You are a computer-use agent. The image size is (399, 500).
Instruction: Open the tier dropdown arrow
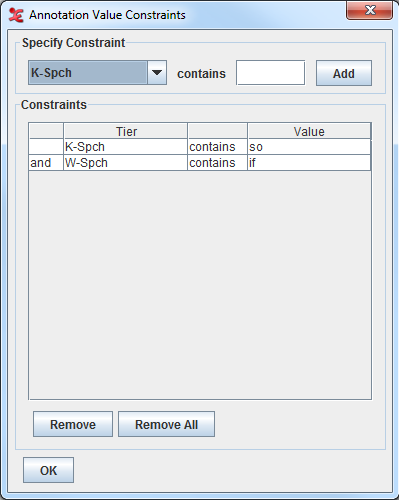point(157,73)
